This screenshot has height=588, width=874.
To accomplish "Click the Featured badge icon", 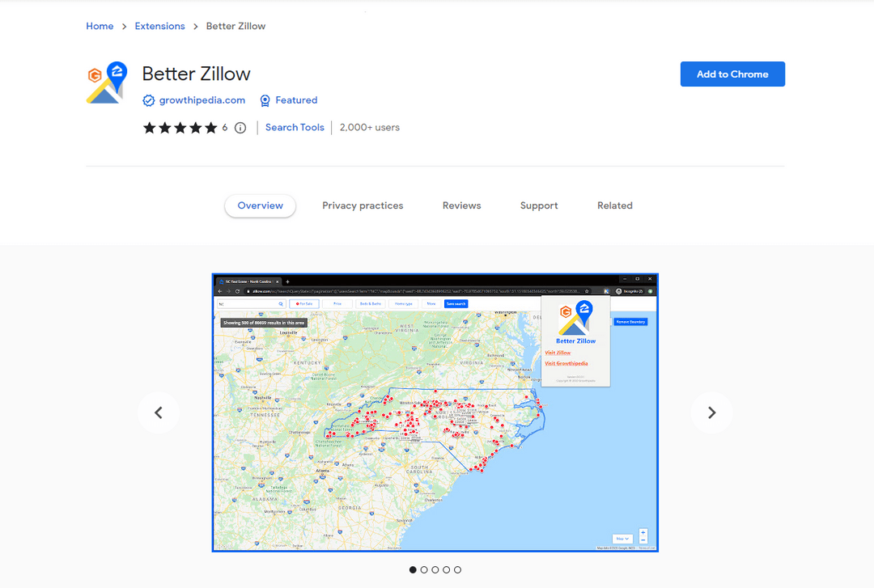I will coord(265,100).
